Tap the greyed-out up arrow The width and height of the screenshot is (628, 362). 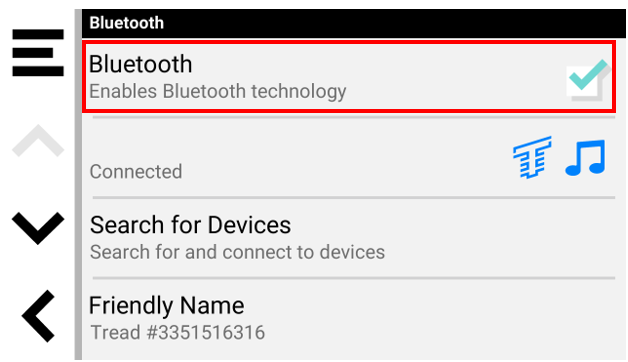click(x=38, y=141)
